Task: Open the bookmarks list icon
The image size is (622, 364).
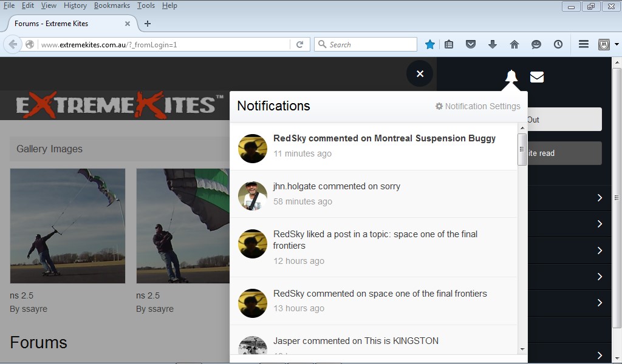Action: (x=449, y=44)
